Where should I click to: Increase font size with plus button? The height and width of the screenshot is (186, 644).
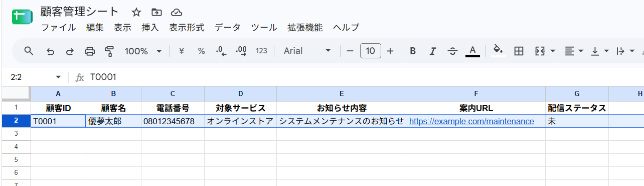click(x=390, y=51)
